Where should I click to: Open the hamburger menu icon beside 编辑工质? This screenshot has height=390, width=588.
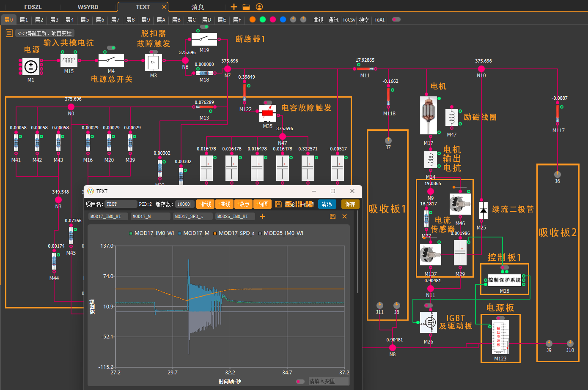pyautogui.click(x=9, y=33)
